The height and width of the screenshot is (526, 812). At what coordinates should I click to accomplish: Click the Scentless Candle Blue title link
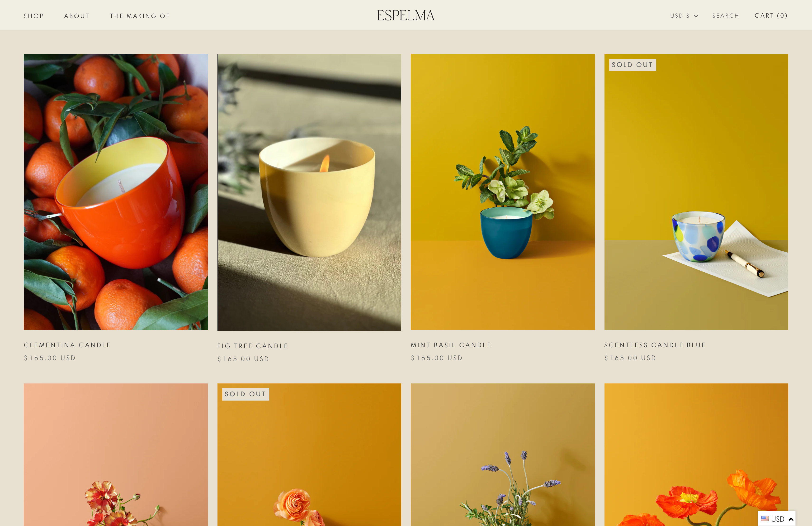pyautogui.click(x=655, y=345)
